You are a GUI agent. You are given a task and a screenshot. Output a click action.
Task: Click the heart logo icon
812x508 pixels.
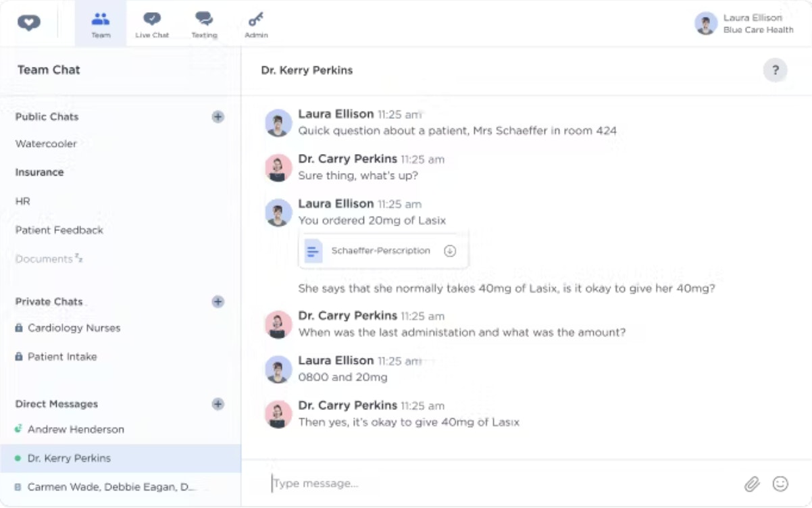pos(29,23)
